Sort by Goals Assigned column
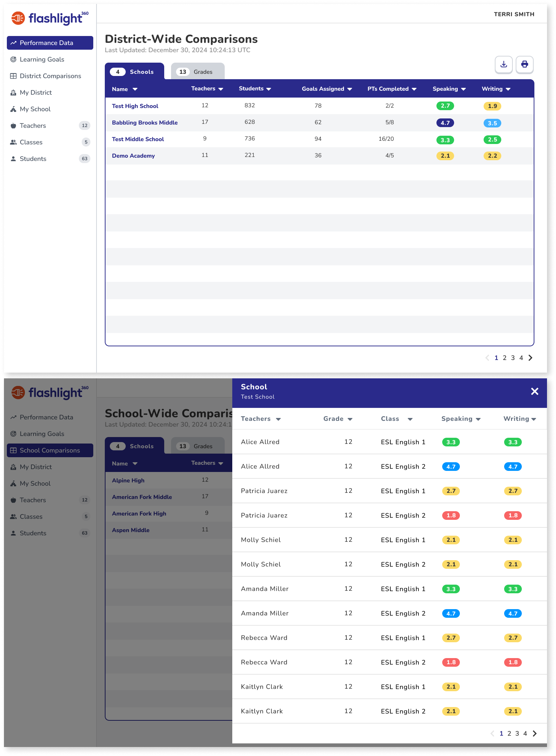 pyautogui.click(x=327, y=89)
